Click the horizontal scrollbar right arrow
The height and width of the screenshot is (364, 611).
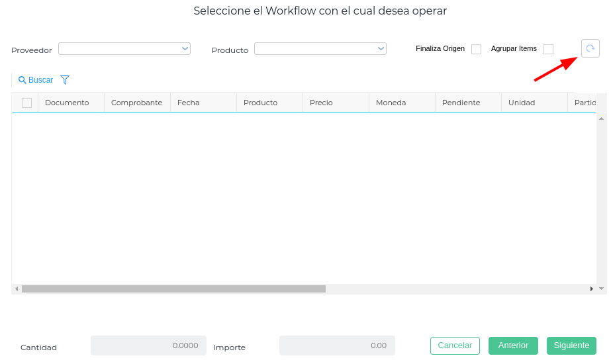tap(591, 289)
